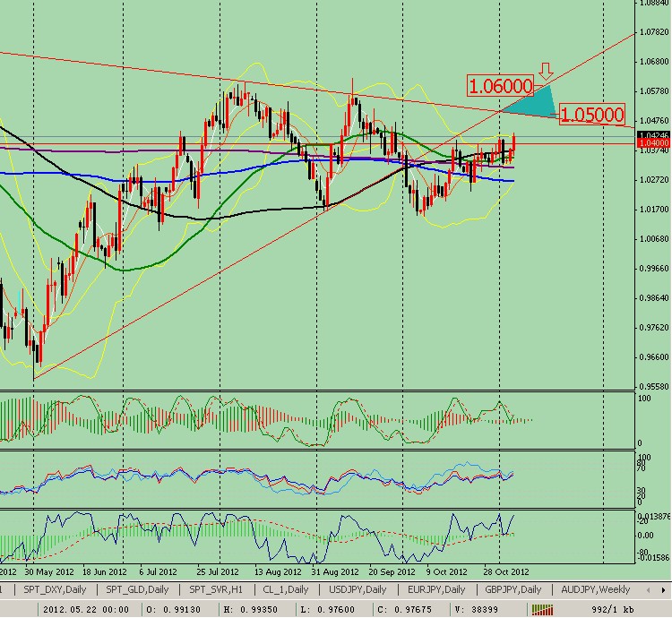
Task: Click the 1.01700 price scale value
Action: (x=653, y=210)
